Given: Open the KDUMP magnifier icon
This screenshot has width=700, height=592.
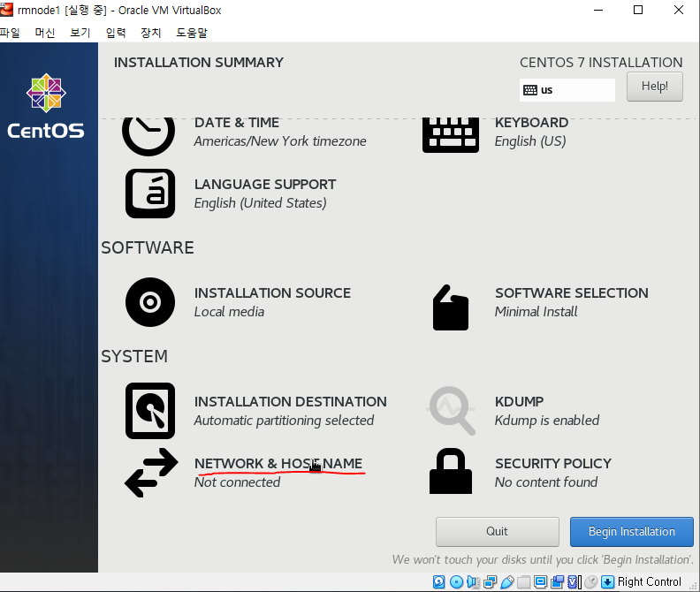Looking at the screenshot, I should point(452,411).
